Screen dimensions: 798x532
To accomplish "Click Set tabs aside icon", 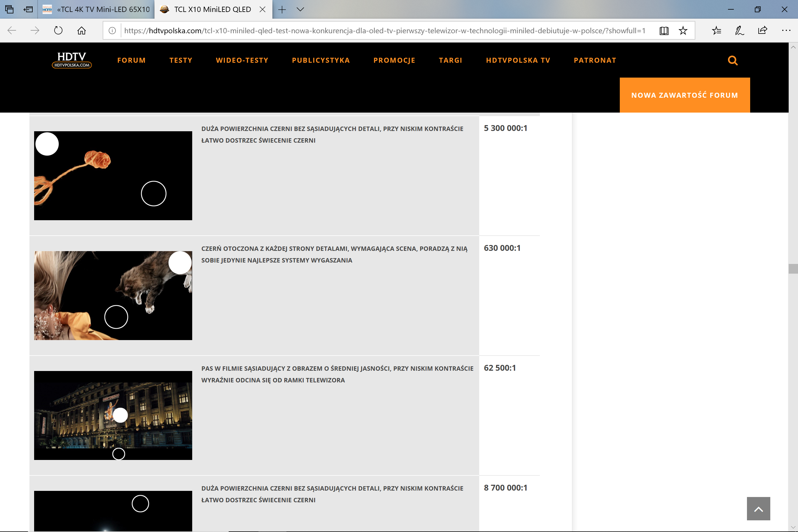I will tap(28, 10).
